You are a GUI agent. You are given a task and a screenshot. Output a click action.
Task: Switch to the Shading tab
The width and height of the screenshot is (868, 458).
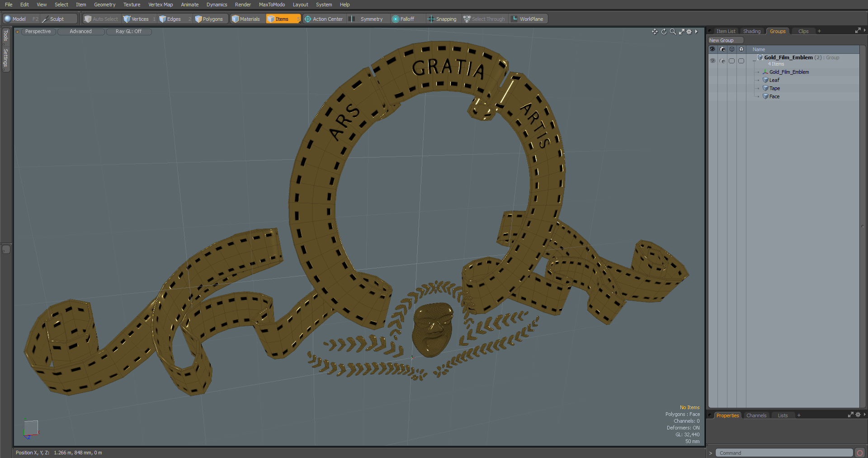point(752,31)
